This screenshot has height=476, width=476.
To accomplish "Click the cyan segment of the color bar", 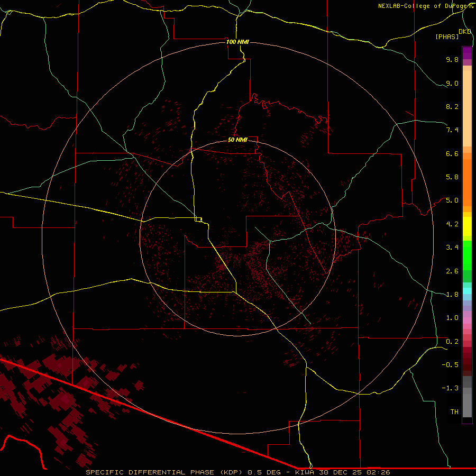I will tap(467, 291).
